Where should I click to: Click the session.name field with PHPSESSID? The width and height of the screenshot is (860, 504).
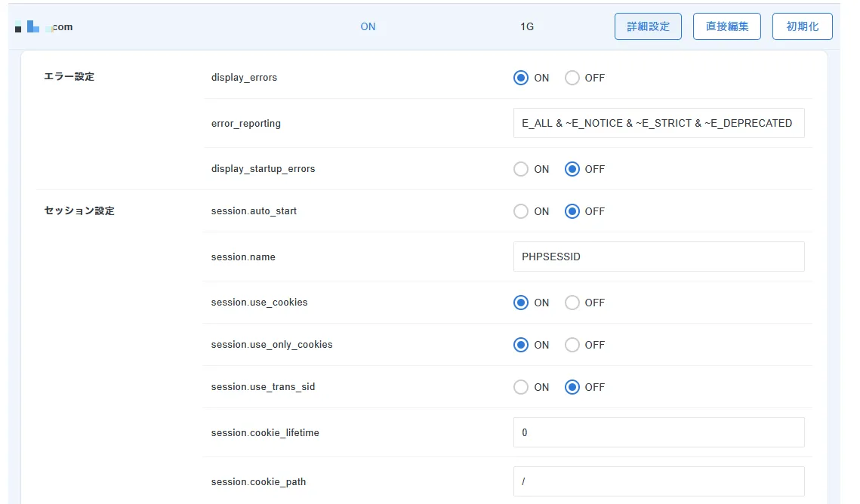pyautogui.click(x=658, y=257)
